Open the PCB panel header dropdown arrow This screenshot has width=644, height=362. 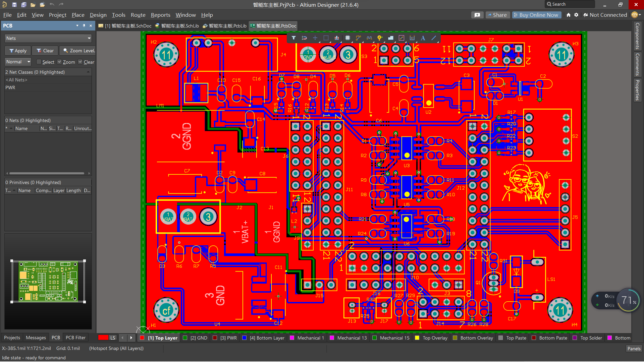pyautogui.click(x=77, y=26)
